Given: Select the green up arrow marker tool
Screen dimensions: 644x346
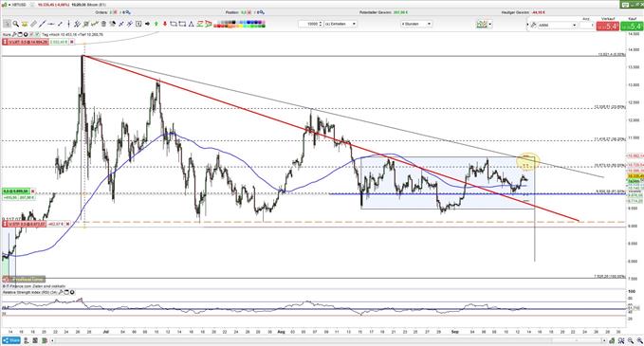Looking at the screenshot, I should tap(156, 24).
